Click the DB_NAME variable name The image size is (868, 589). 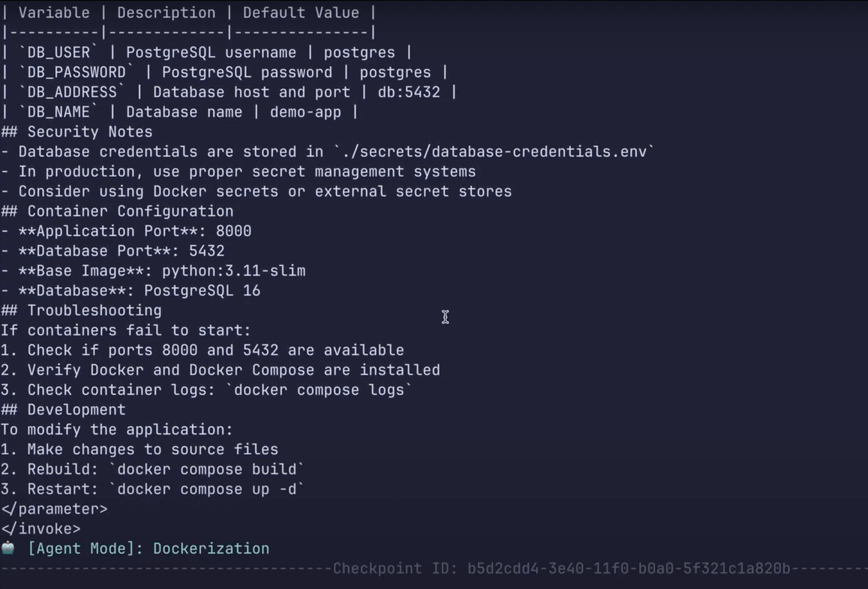[x=59, y=112]
